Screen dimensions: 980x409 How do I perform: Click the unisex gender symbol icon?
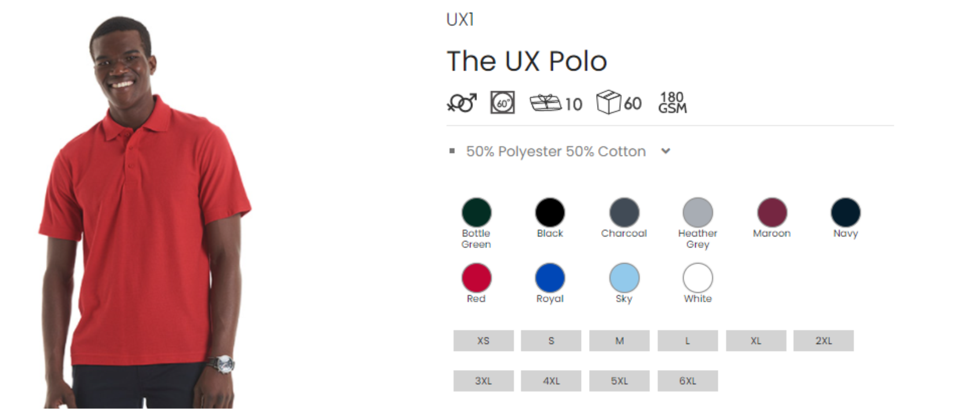click(461, 103)
